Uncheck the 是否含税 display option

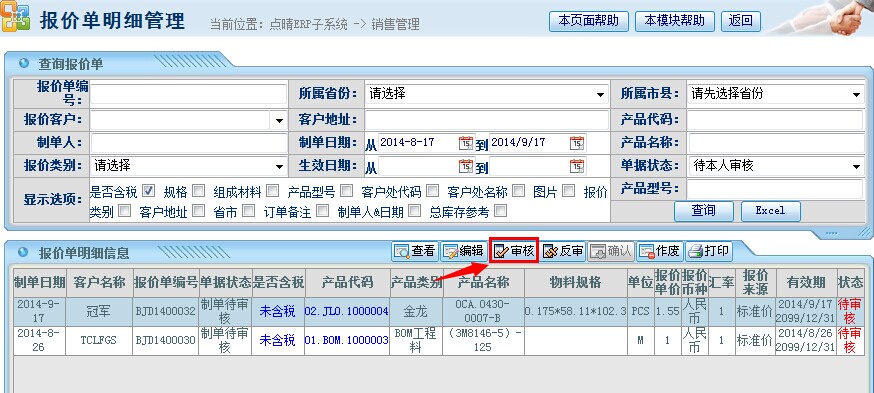click(x=148, y=191)
